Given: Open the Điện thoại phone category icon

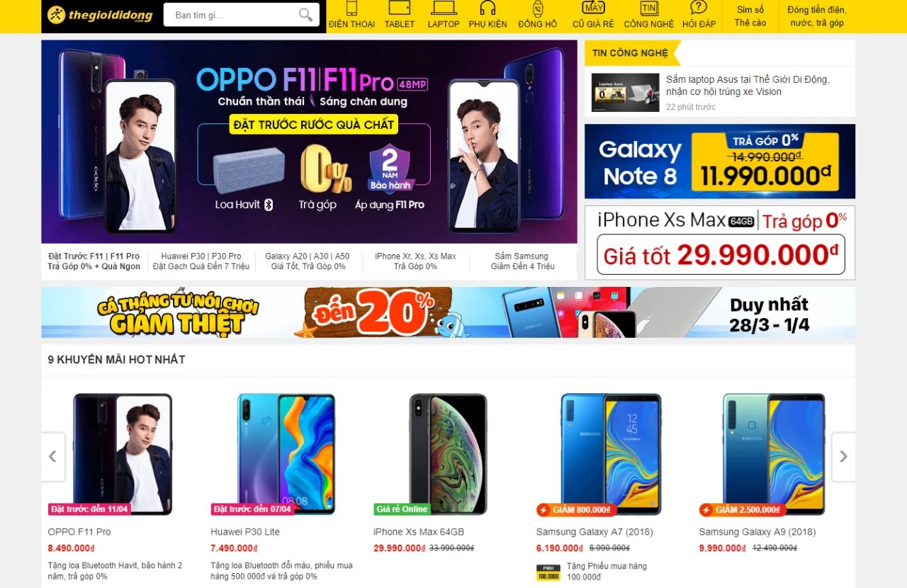Looking at the screenshot, I should [351, 8].
